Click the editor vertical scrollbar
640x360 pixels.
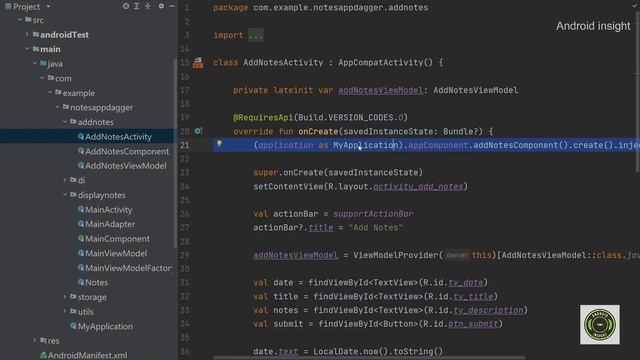click(x=638, y=92)
